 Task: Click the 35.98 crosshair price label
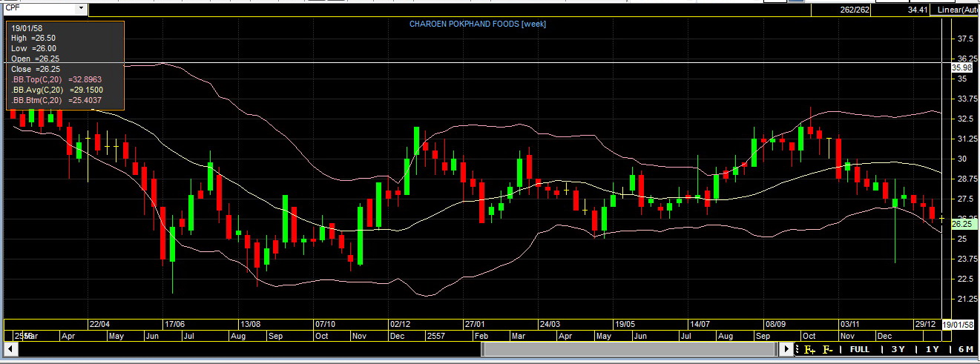961,67
